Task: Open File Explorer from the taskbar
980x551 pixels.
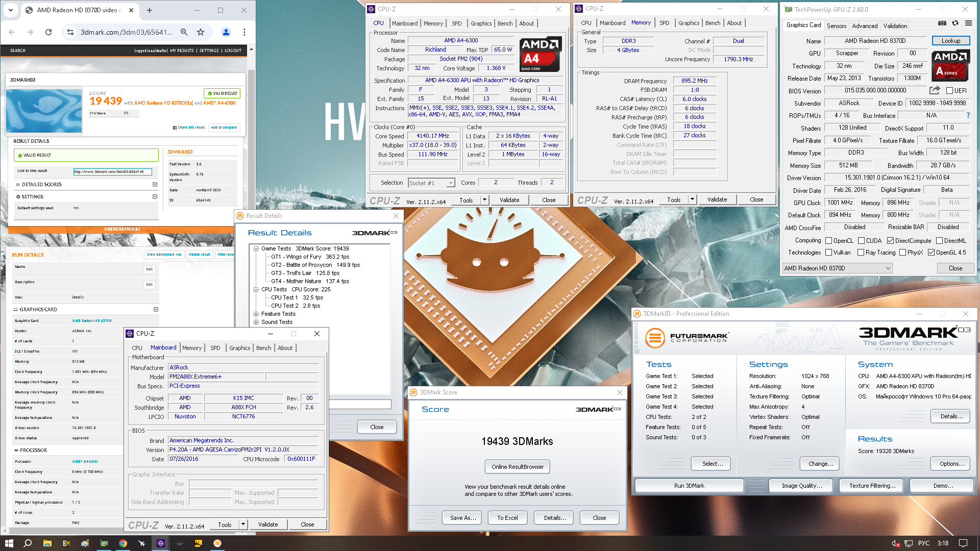Action: [x=47, y=543]
